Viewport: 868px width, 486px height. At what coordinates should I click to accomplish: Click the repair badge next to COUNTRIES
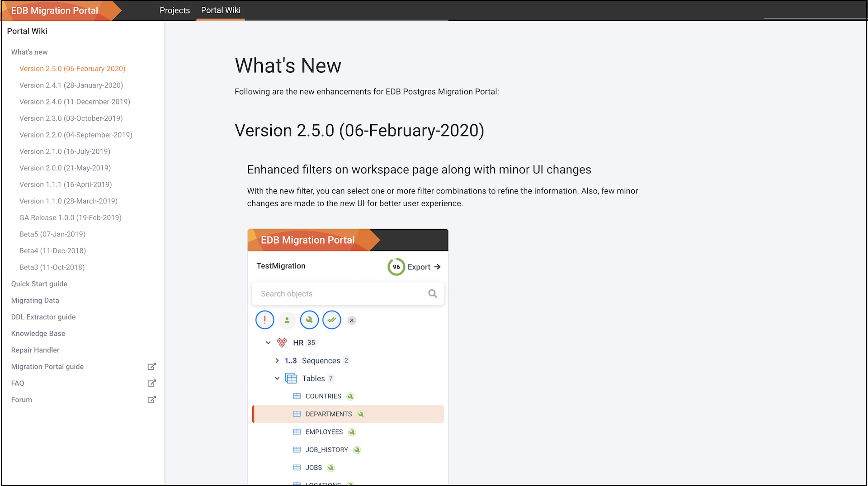(350, 396)
